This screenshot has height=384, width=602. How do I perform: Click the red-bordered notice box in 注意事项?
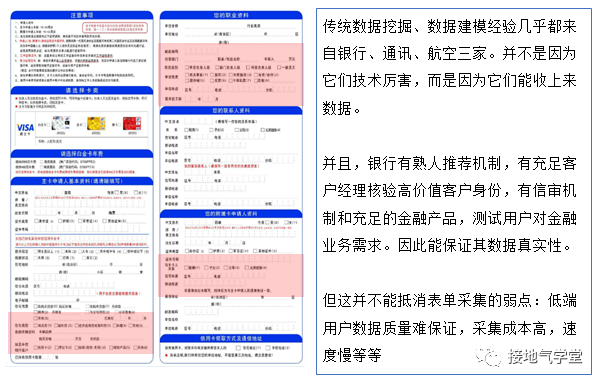(x=115, y=27)
